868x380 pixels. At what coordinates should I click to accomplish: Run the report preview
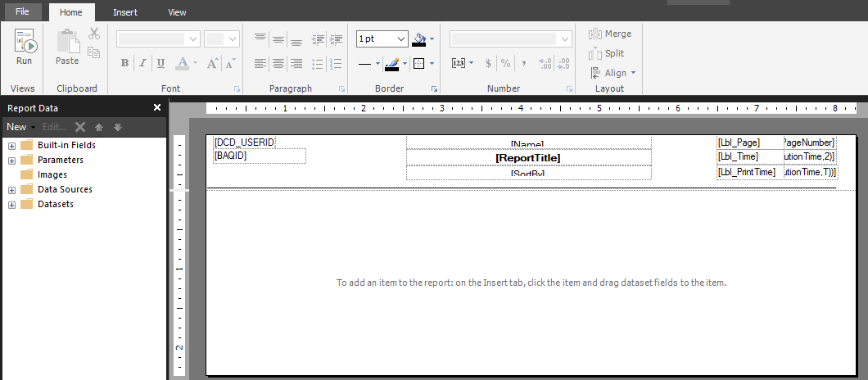24,47
